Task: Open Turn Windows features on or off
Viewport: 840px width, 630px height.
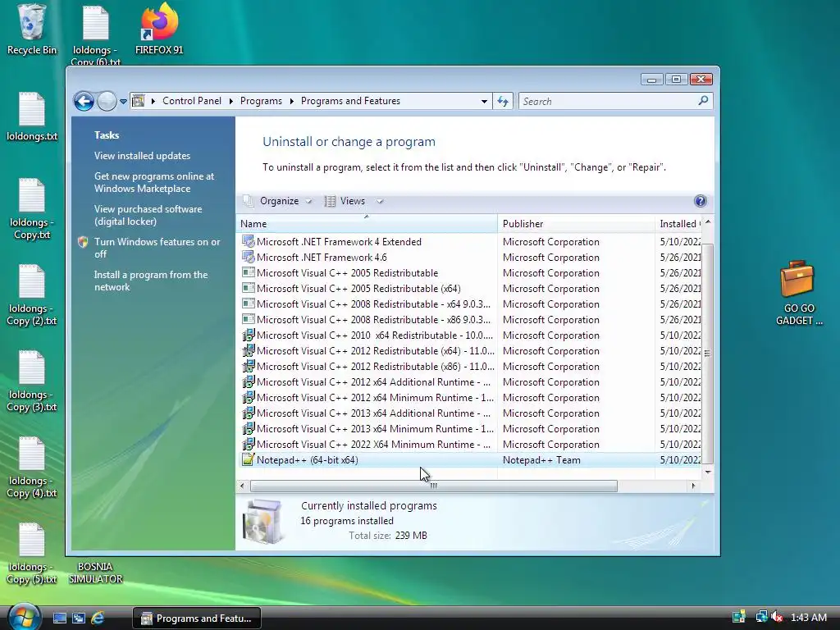Action: (157, 248)
